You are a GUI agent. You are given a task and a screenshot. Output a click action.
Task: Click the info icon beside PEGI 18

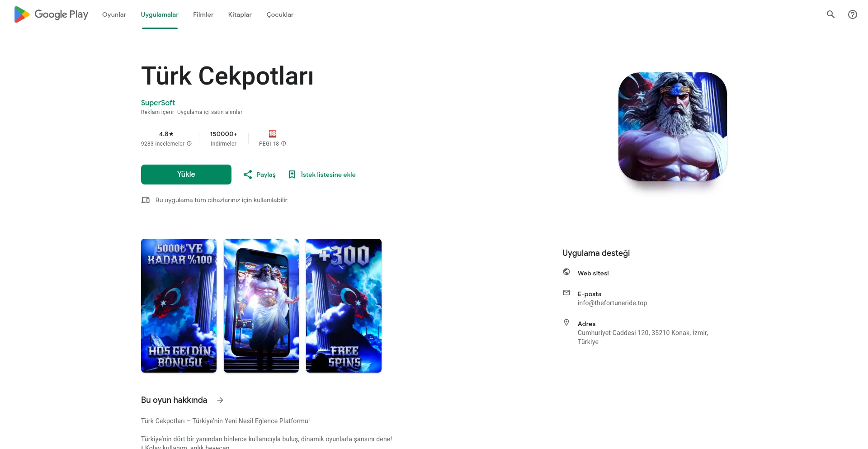[x=283, y=143]
